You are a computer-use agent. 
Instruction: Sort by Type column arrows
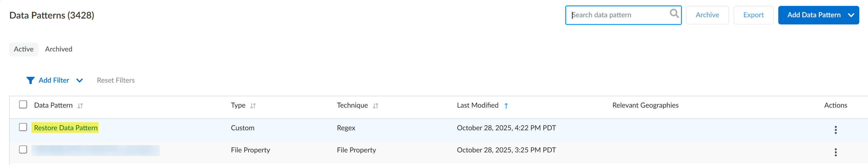(253, 106)
